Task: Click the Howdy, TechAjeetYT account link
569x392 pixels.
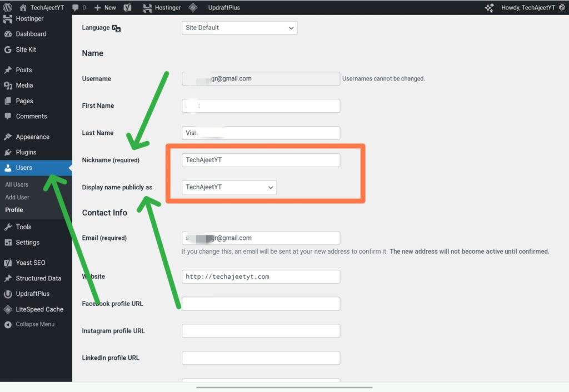Action: (527, 8)
